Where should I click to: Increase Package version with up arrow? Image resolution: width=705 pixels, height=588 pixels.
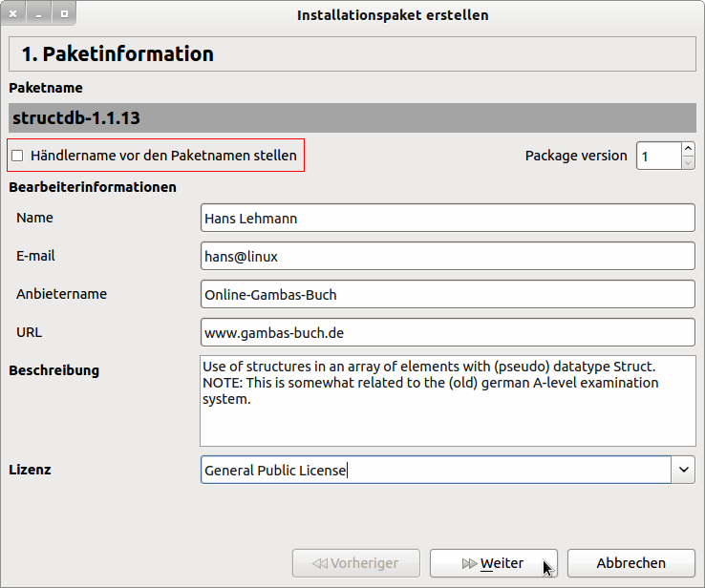coord(689,149)
